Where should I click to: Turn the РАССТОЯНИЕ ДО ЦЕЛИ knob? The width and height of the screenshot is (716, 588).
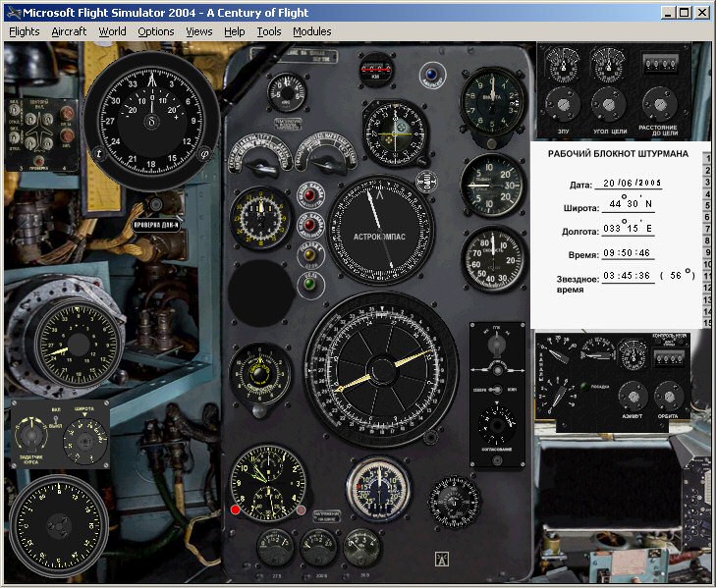tap(659, 104)
